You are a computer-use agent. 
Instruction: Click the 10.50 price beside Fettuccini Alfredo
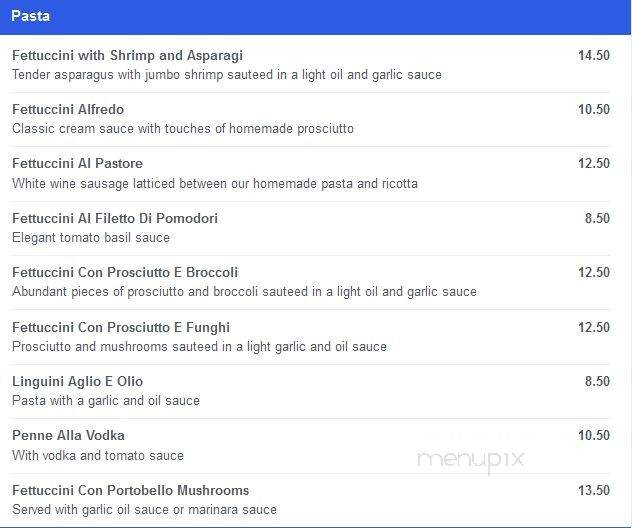coord(594,109)
